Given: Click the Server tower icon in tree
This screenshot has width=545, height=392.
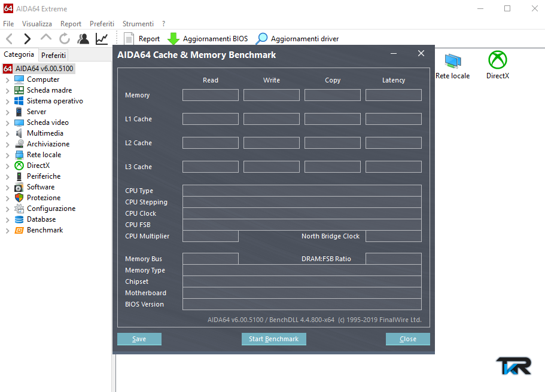Looking at the screenshot, I should point(19,112).
